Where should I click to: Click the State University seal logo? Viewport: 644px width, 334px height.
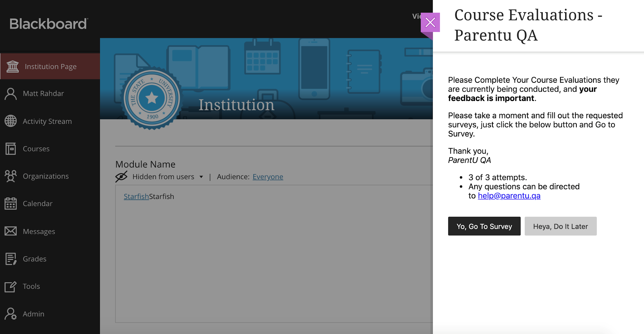pos(152,98)
